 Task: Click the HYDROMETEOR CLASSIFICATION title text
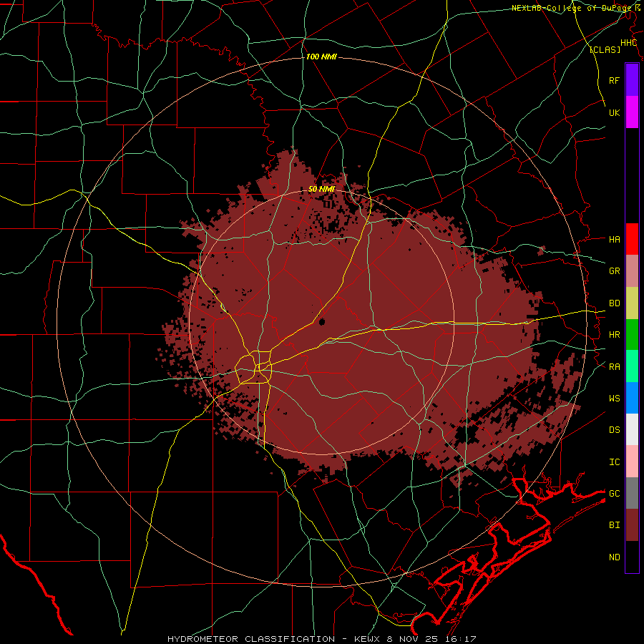point(251,639)
